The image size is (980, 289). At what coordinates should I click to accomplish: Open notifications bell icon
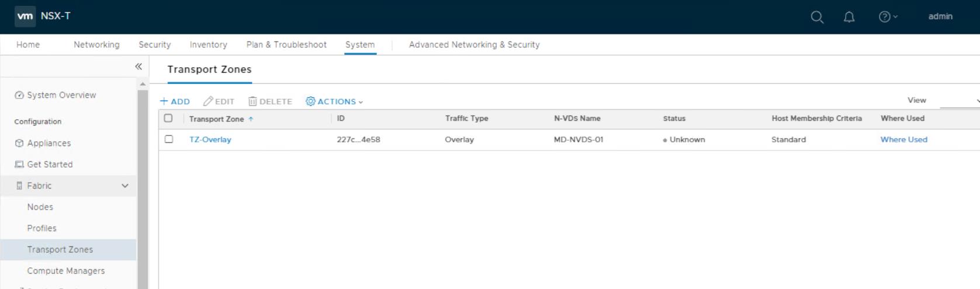point(849,17)
